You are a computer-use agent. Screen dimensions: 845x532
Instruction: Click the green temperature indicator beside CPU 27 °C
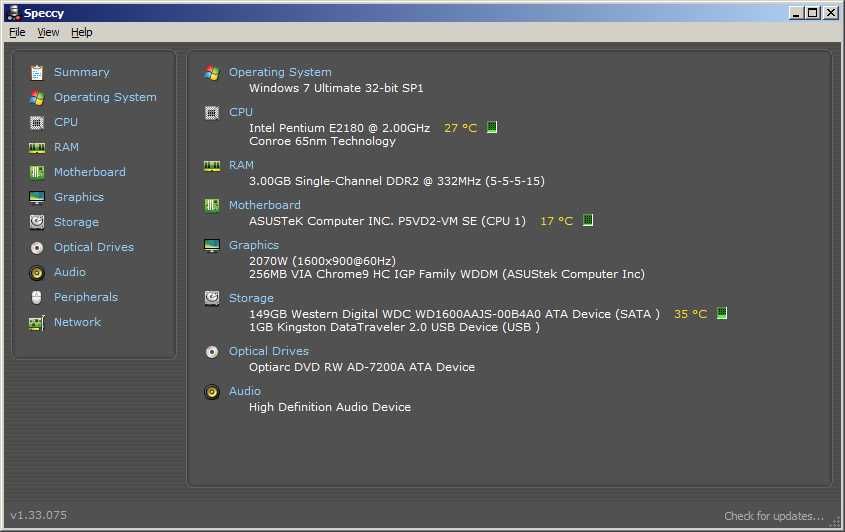coord(491,127)
